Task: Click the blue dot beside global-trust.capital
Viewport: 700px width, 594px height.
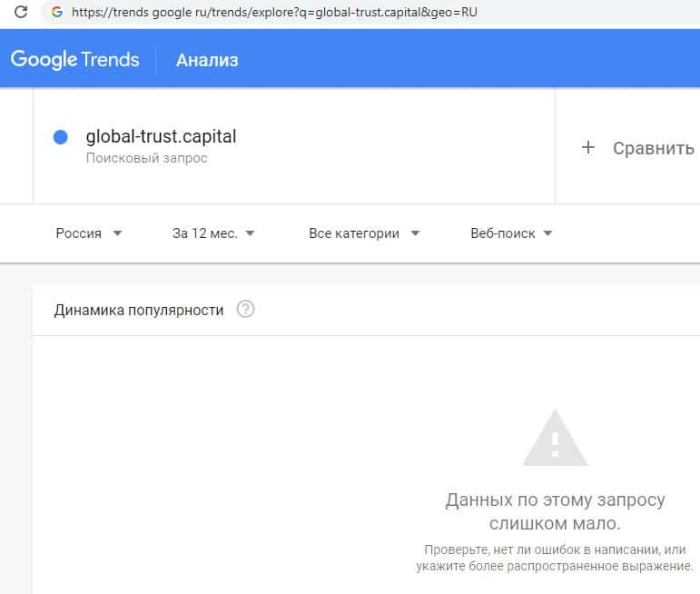Action: (61, 137)
